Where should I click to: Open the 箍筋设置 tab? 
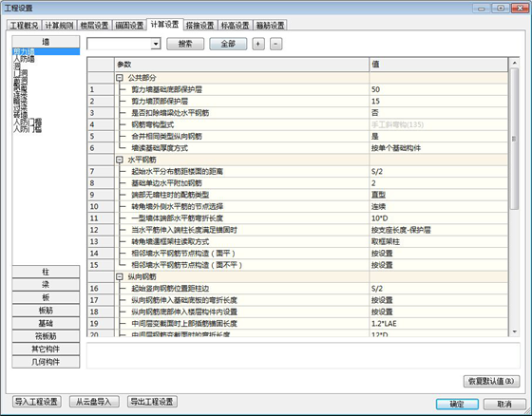coord(271,26)
